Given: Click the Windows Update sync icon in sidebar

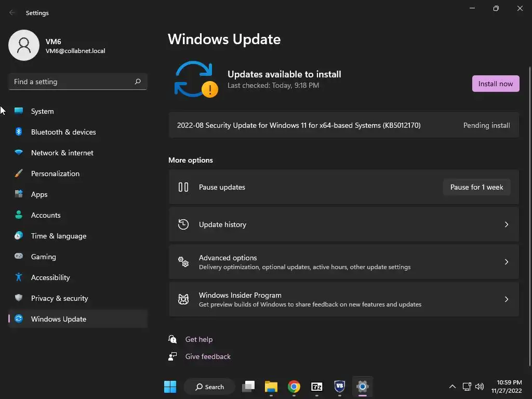Looking at the screenshot, I should 19,318.
